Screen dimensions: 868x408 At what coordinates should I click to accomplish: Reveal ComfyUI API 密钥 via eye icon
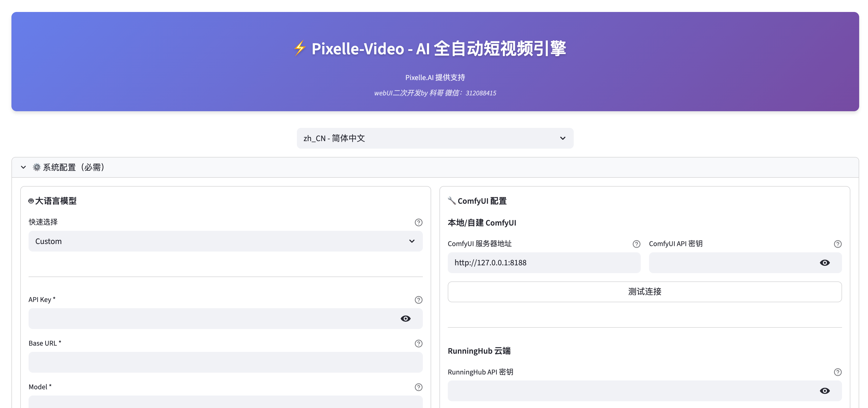[x=825, y=263]
